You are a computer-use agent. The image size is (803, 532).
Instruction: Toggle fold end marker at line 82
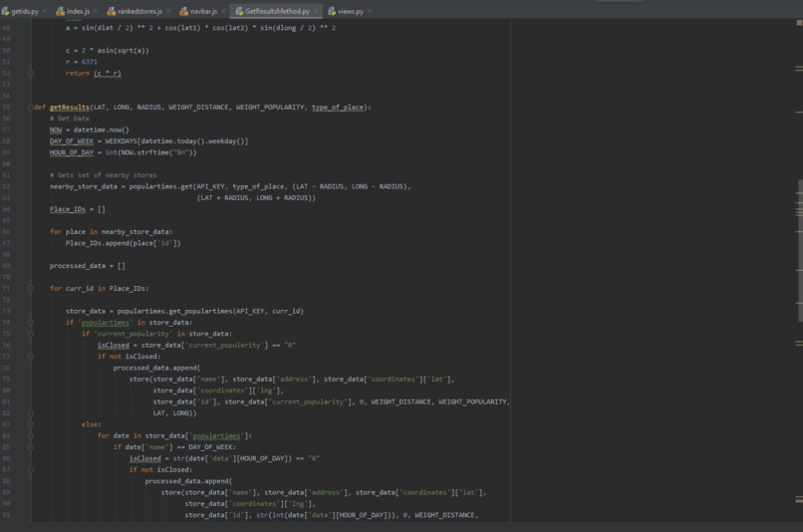[x=31, y=413]
